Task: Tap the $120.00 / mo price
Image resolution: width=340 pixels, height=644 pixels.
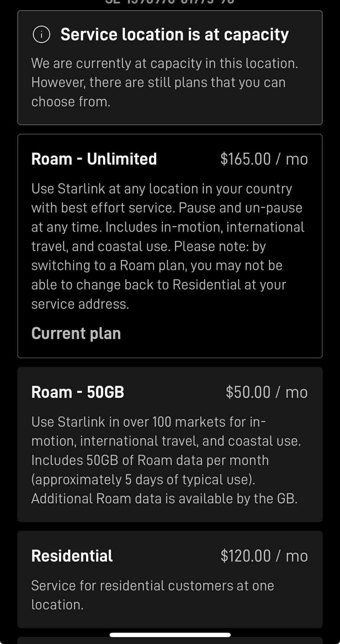Action: (264, 556)
